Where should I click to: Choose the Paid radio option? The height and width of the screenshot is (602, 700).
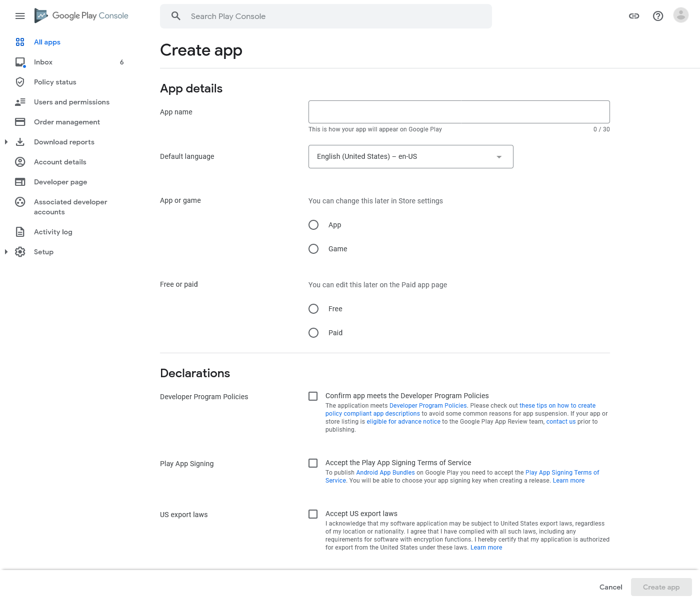click(313, 333)
